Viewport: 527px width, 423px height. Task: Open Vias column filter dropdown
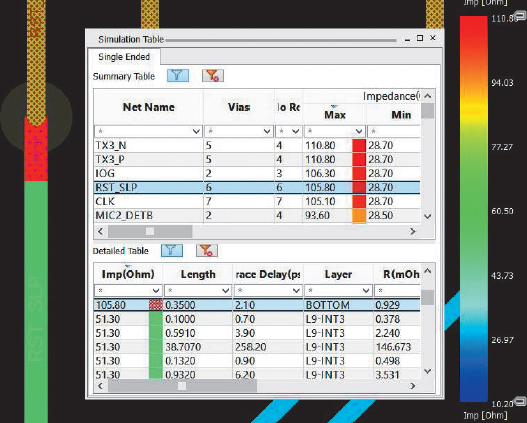267,131
